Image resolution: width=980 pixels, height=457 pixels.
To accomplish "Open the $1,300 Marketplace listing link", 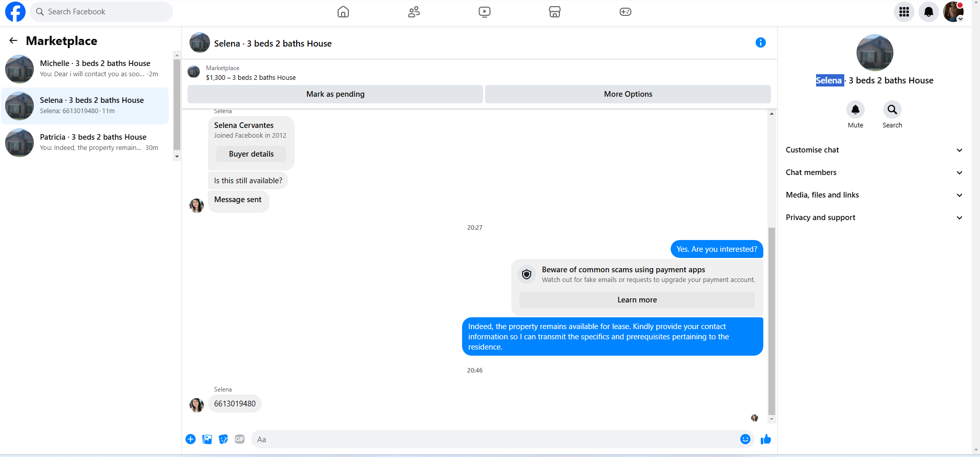I will coord(251,78).
